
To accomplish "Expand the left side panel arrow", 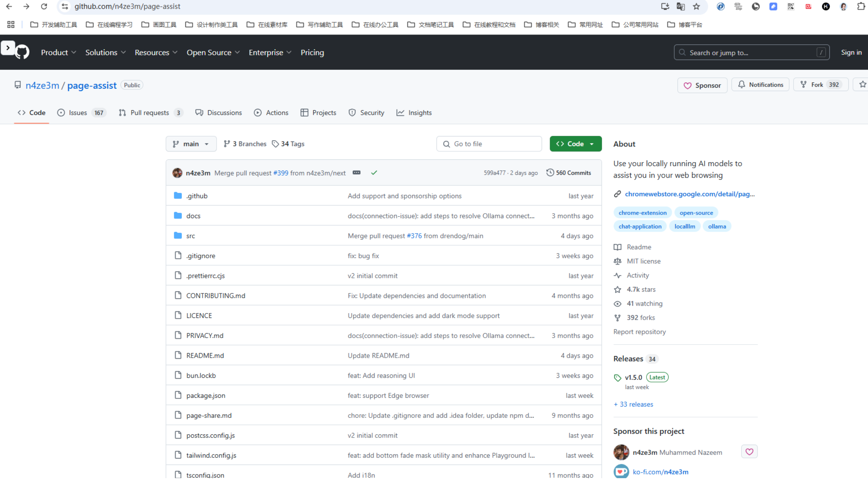I will tap(8, 48).
